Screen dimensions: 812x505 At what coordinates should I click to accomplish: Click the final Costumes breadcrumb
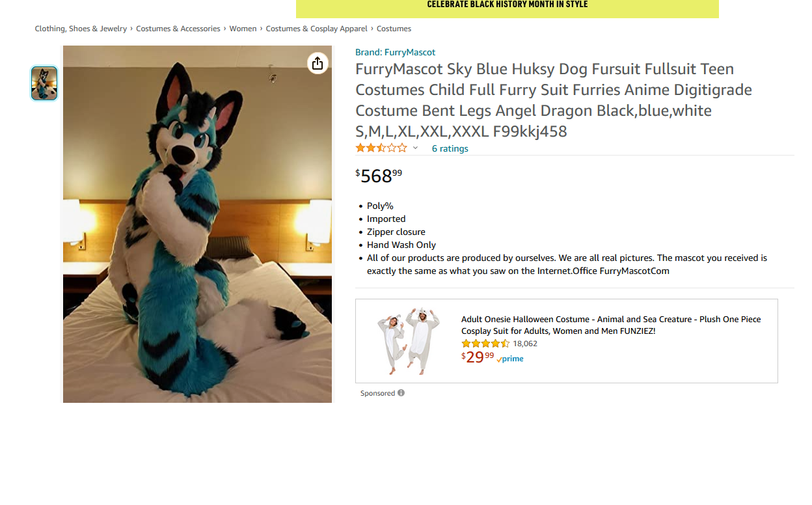coord(394,29)
